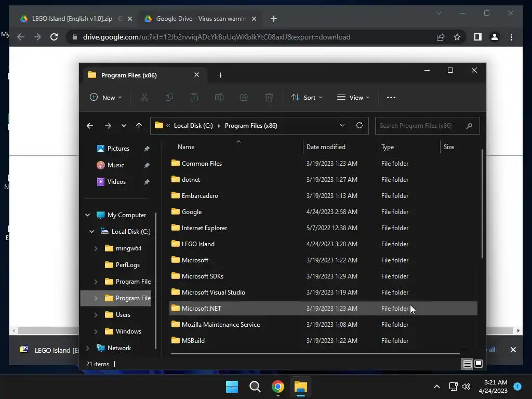Open Chrome profile avatar icon
Image resolution: width=532 pixels, height=399 pixels.
(x=495, y=37)
